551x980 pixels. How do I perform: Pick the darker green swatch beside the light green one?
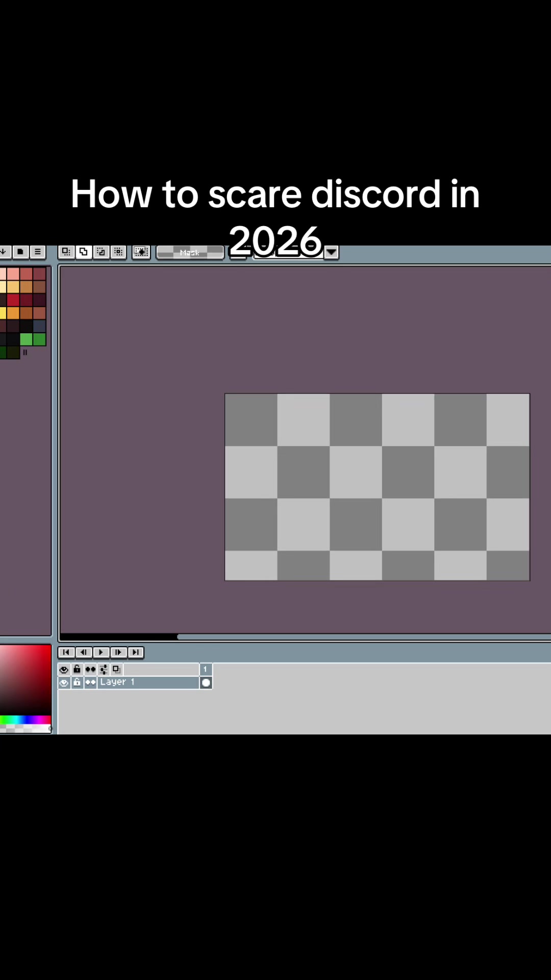[39, 339]
